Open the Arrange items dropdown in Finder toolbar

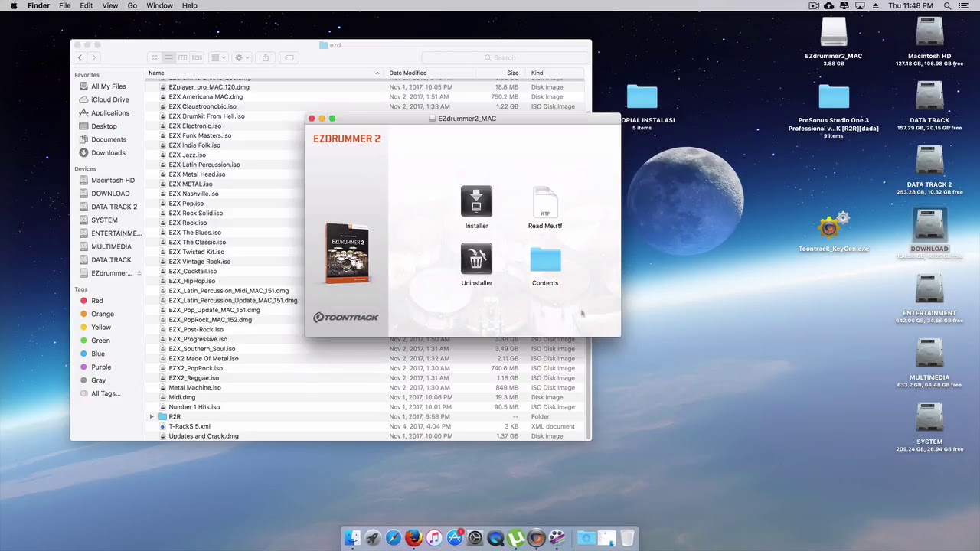[x=218, y=57]
